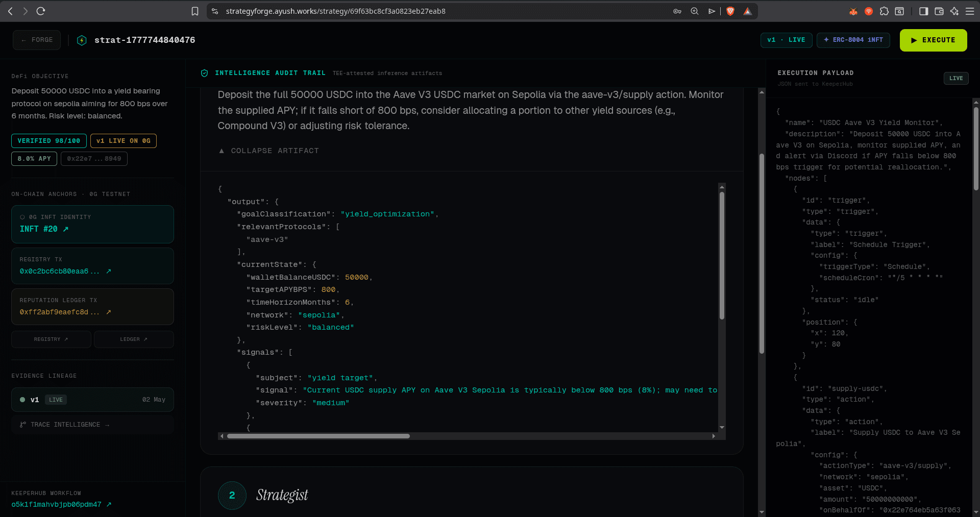Open the Brave Wallet icon
The image size is (980, 517).
pyautogui.click(x=939, y=11)
